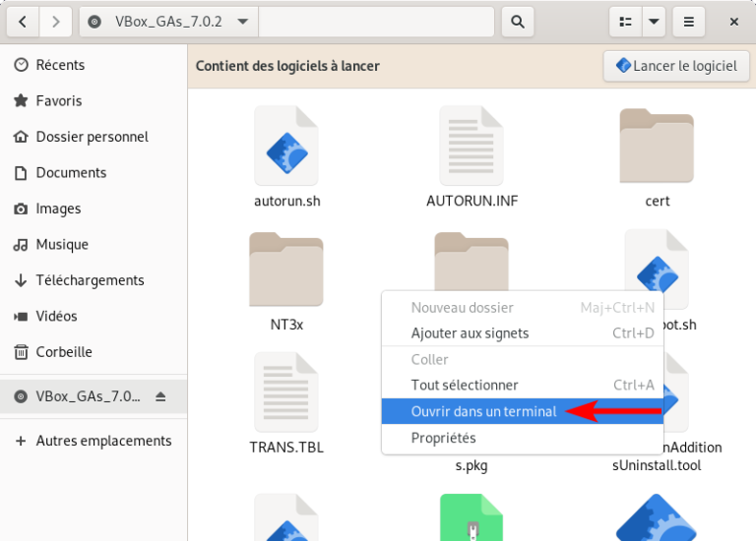The height and width of the screenshot is (541, 756).
Task: Go forward with the right arrow button
Action: pos(55,22)
